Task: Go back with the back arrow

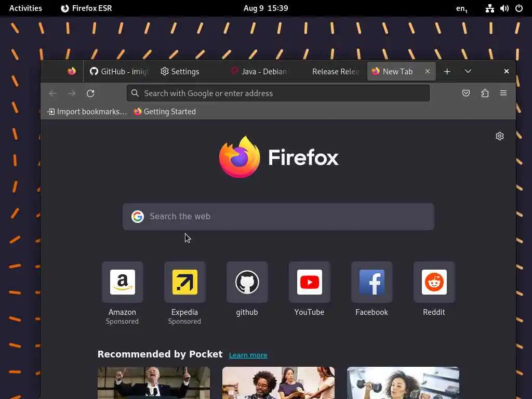Action: click(53, 94)
